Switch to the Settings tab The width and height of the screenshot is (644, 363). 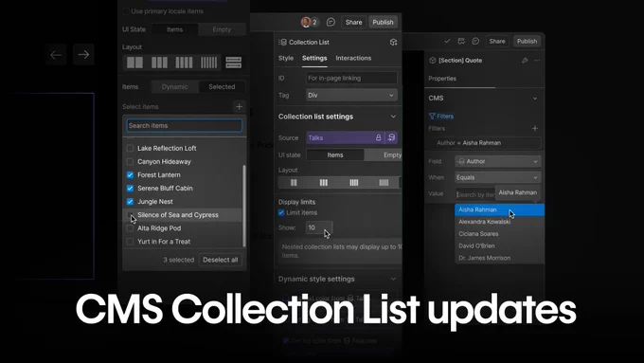(x=314, y=58)
